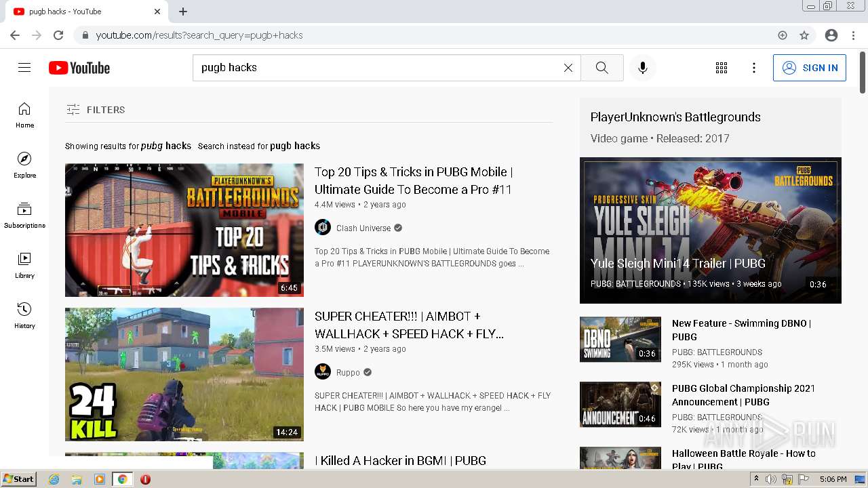Open Ruppo channel name
Image resolution: width=868 pixels, height=488 pixels.
[348, 373]
